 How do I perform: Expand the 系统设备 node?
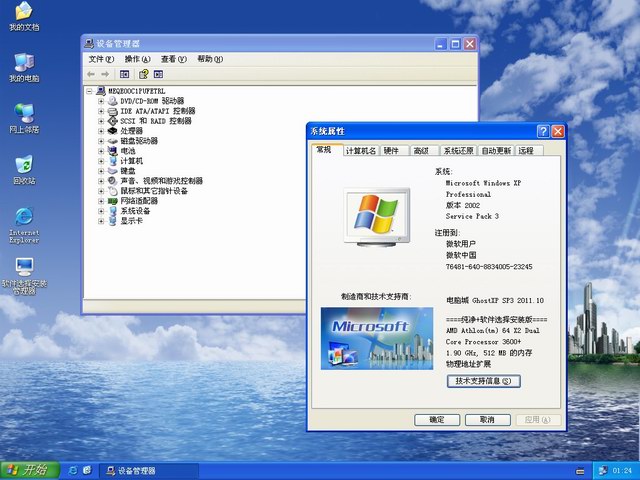pyautogui.click(x=101, y=211)
